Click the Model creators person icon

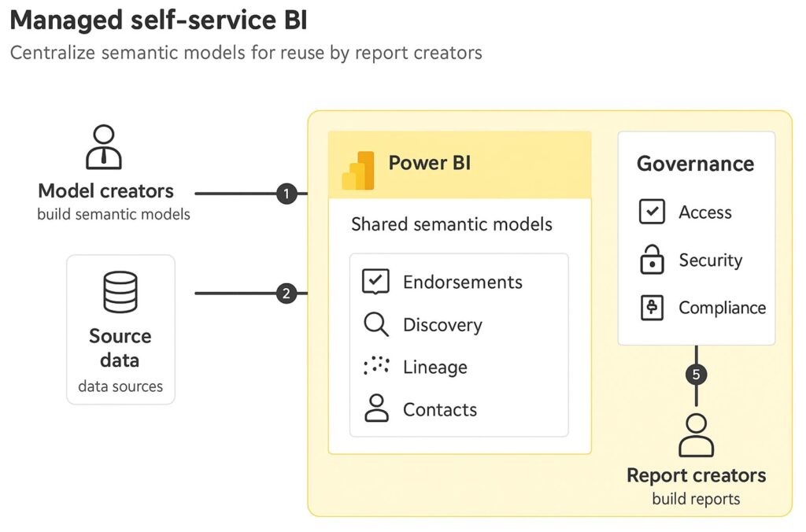point(104,147)
